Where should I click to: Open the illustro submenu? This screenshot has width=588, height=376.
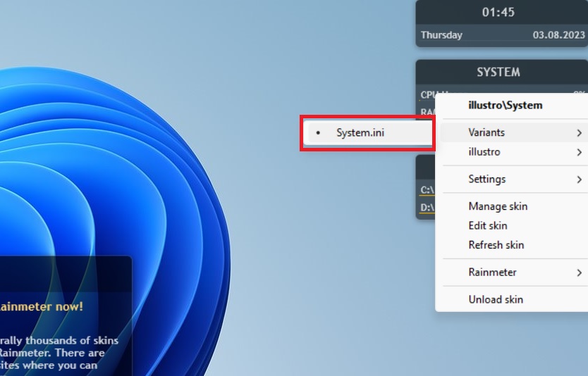click(x=514, y=152)
